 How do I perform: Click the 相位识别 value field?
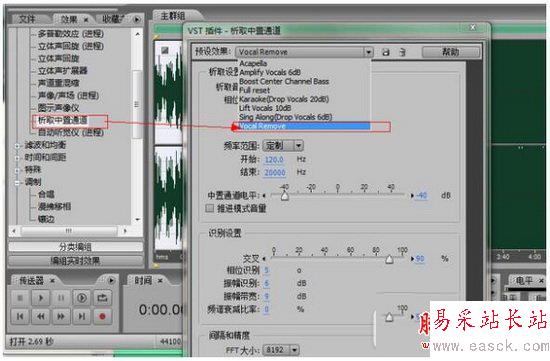pyautogui.click(x=267, y=270)
